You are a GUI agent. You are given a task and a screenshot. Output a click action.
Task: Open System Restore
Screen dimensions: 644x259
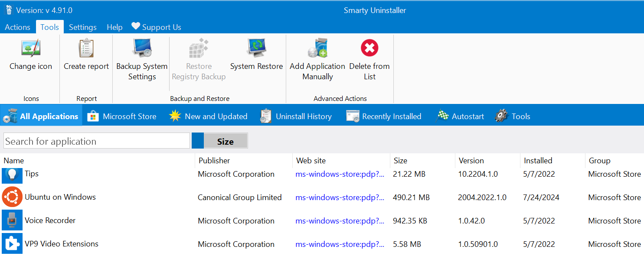tap(256, 55)
